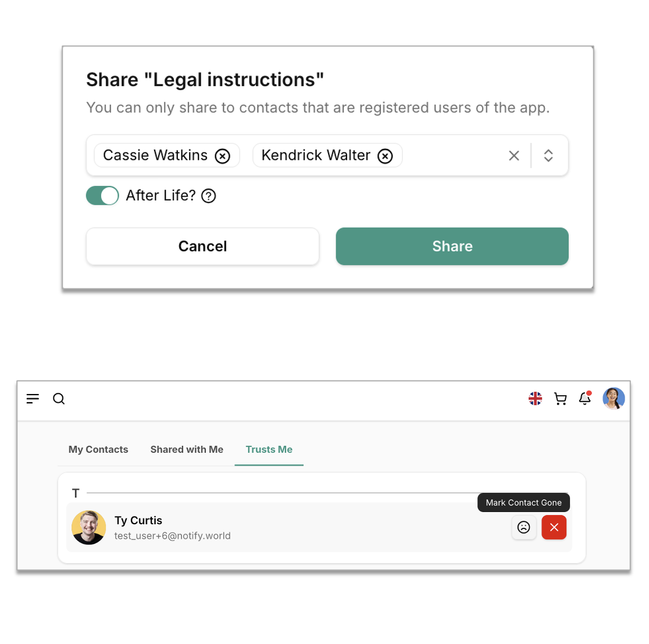Change language via UK flag icon
The height and width of the screenshot is (644, 649).
535,399
